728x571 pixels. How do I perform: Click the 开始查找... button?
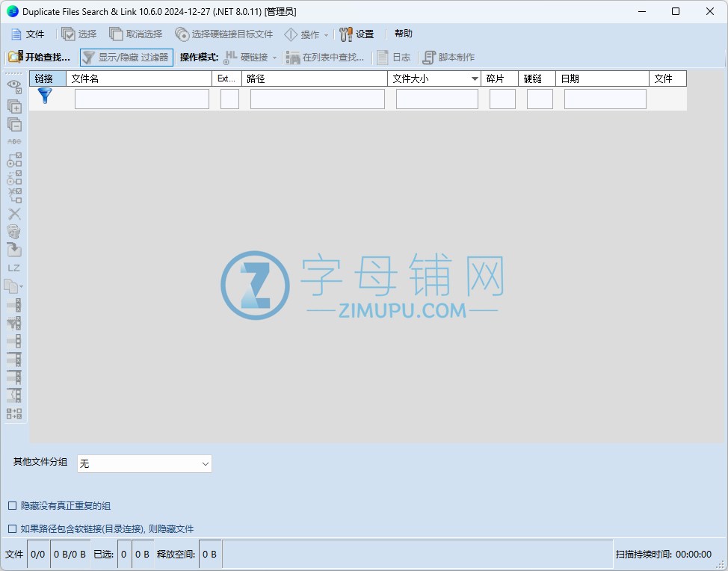coord(40,57)
